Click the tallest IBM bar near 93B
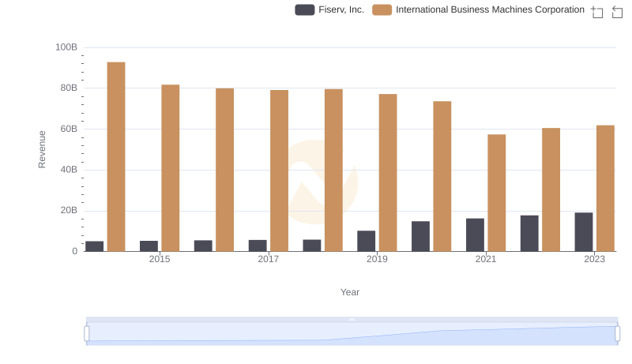The image size is (632, 364). point(116,156)
